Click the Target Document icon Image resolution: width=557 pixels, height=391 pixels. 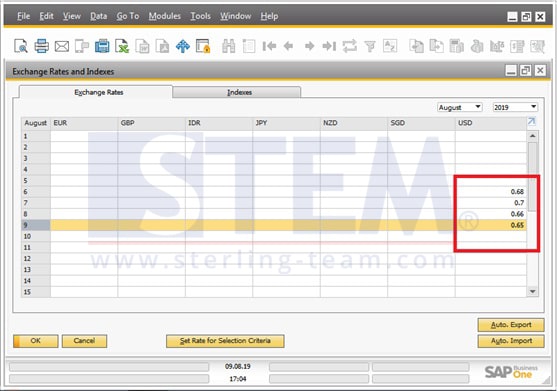[436, 46]
